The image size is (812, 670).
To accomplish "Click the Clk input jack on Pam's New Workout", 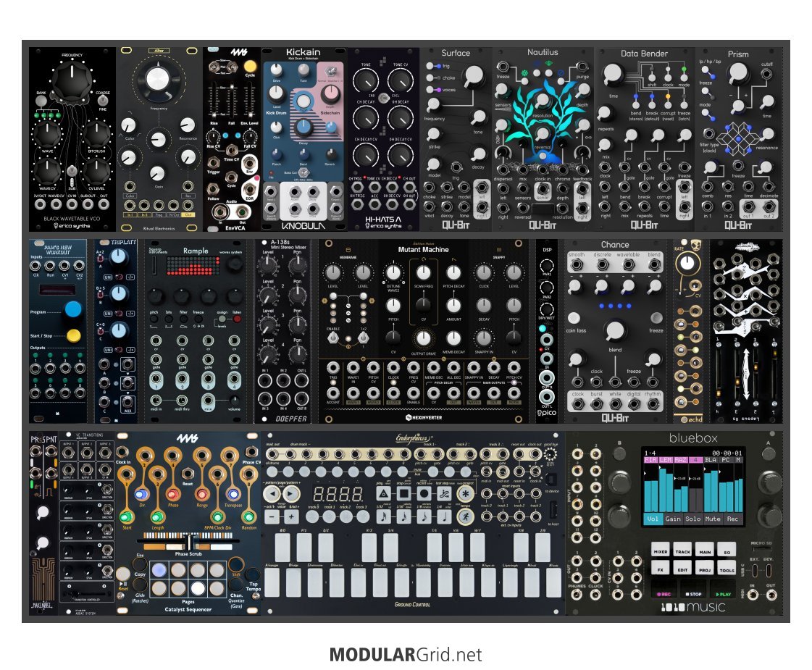I will coord(35,266).
